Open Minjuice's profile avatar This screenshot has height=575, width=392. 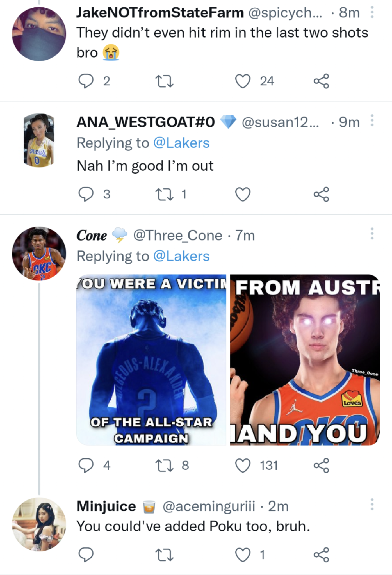coord(39,524)
